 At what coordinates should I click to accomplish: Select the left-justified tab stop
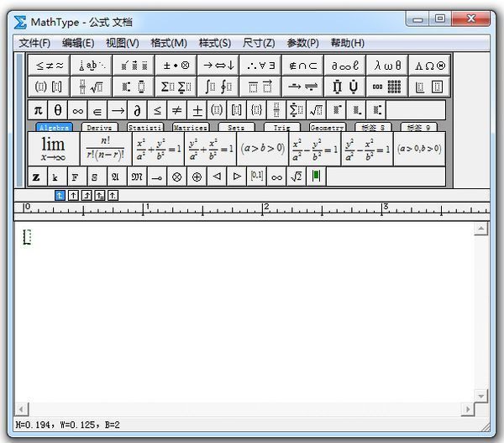pyautogui.click(x=60, y=195)
